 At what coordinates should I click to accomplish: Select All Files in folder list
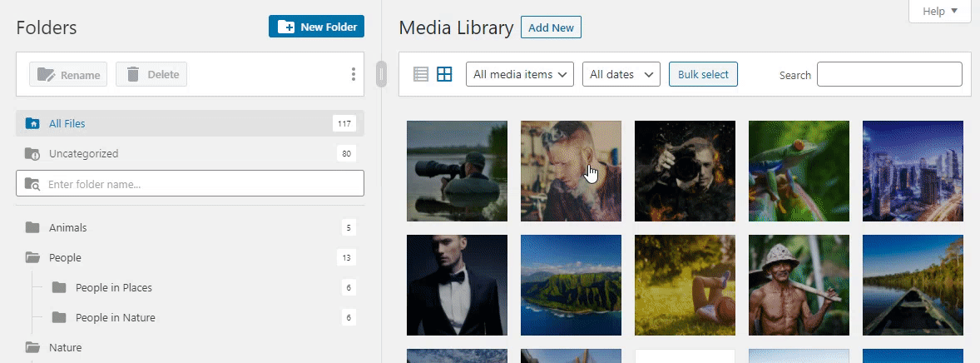tap(190, 123)
